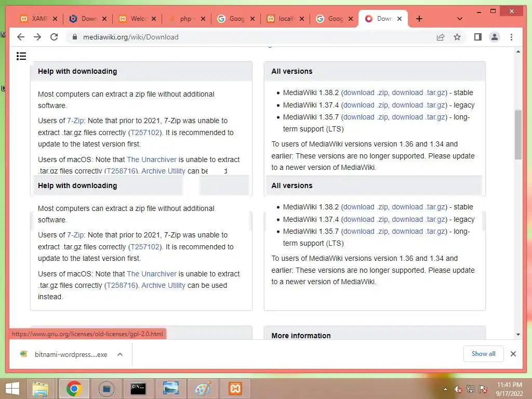
Task: Click the More information heading
Action: (x=301, y=336)
